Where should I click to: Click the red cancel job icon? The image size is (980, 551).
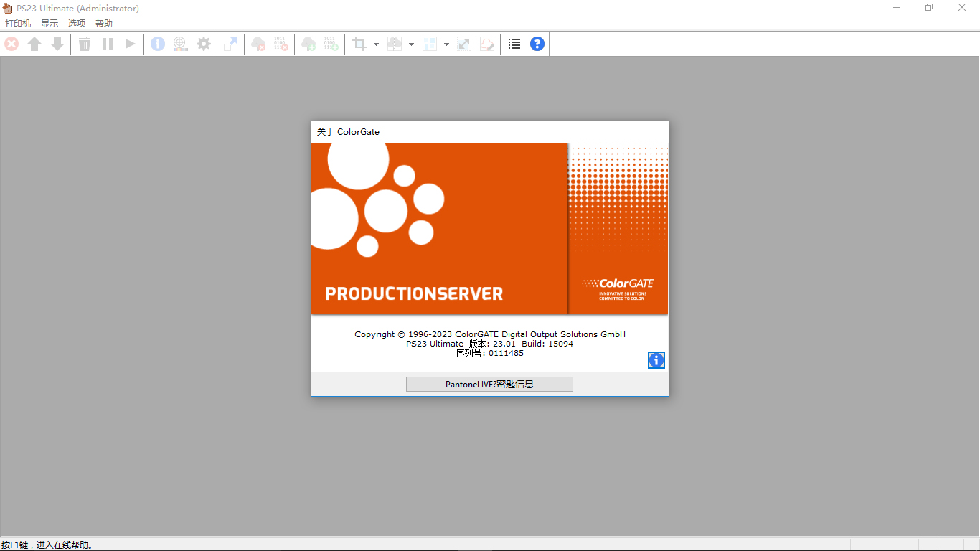[11, 44]
